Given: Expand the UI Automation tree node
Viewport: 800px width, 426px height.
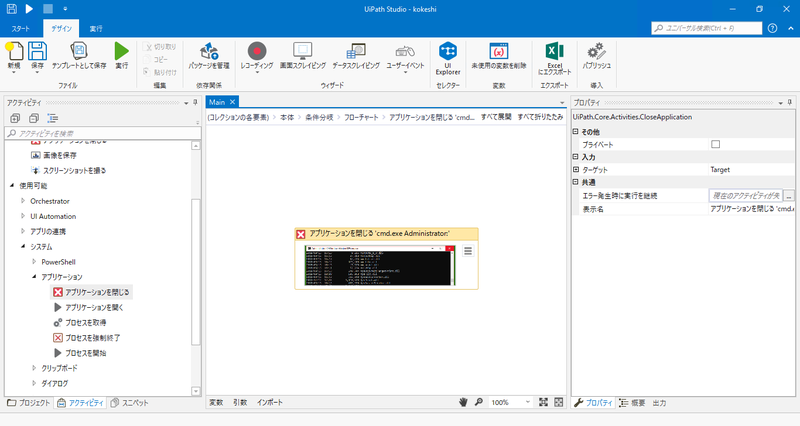Looking at the screenshot, I should point(23,216).
